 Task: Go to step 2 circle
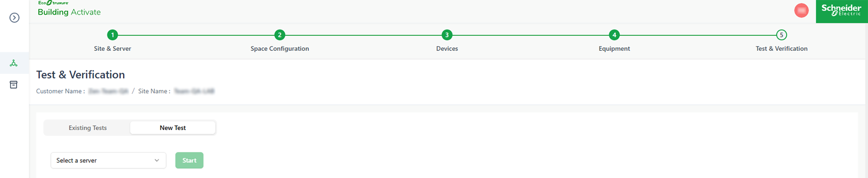click(280, 35)
